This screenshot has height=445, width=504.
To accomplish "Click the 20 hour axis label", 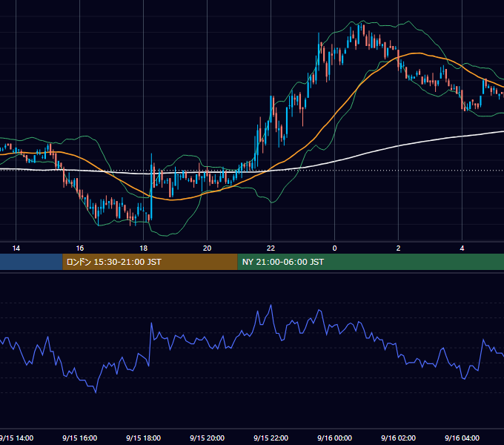I will (207, 248).
